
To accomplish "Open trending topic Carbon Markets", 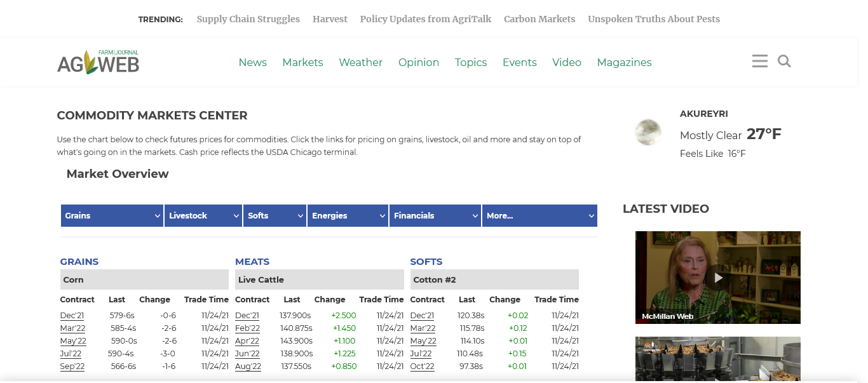I will [539, 19].
